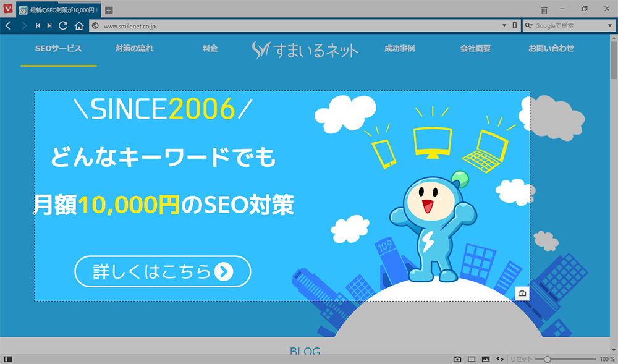The height and width of the screenshot is (364, 618).
Task: Open page actions angle-brackets icon
Action: pyautogui.click(x=500, y=359)
